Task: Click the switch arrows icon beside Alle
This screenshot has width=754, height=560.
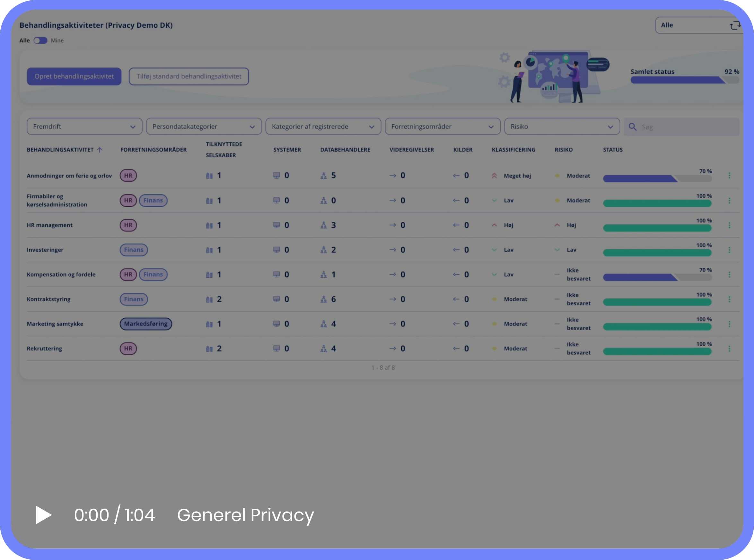Action: [x=735, y=25]
